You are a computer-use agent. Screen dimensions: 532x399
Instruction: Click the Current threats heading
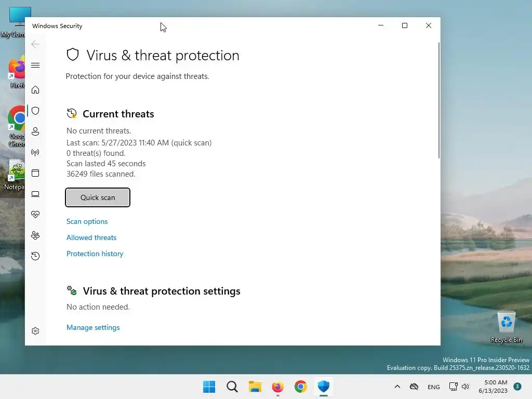118,114
